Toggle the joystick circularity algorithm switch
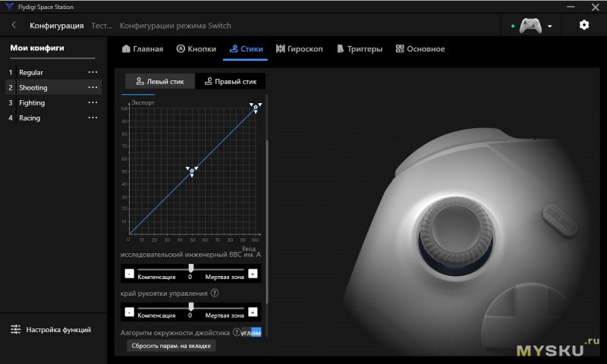This screenshot has width=607, height=364. pyautogui.click(x=251, y=332)
